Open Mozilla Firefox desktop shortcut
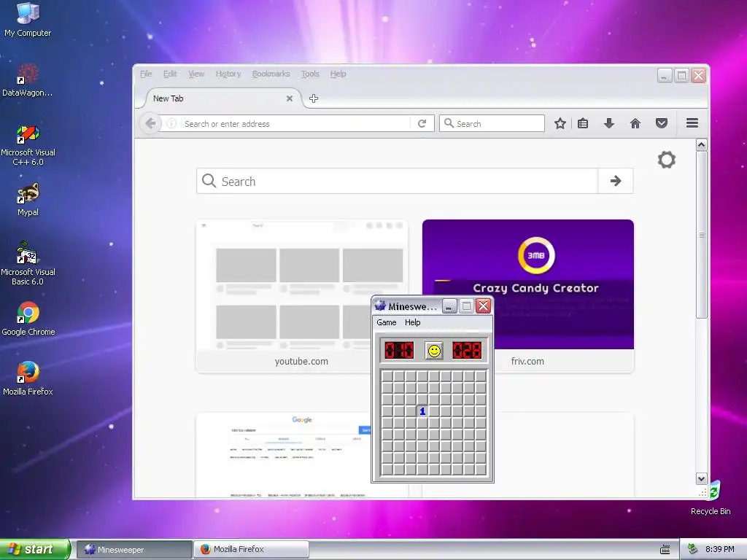This screenshot has width=747, height=560. pyautogui.click(x=28, y=378)
